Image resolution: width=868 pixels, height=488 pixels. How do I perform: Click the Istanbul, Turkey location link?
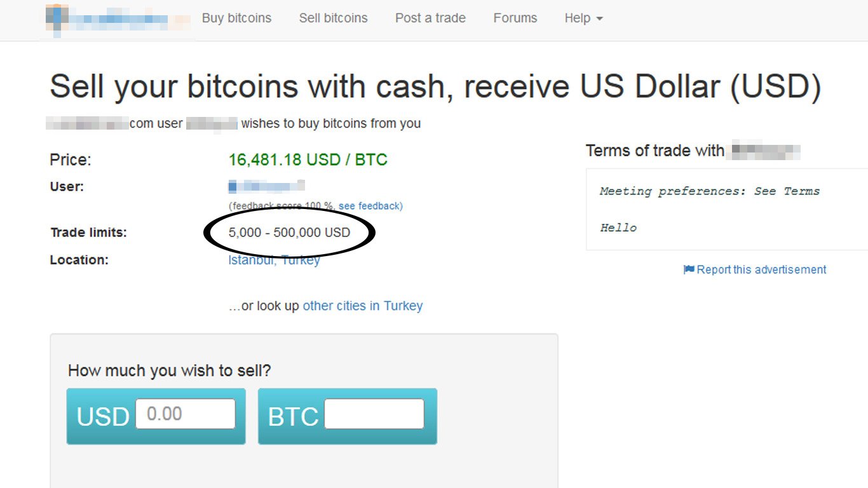(274, 260)
